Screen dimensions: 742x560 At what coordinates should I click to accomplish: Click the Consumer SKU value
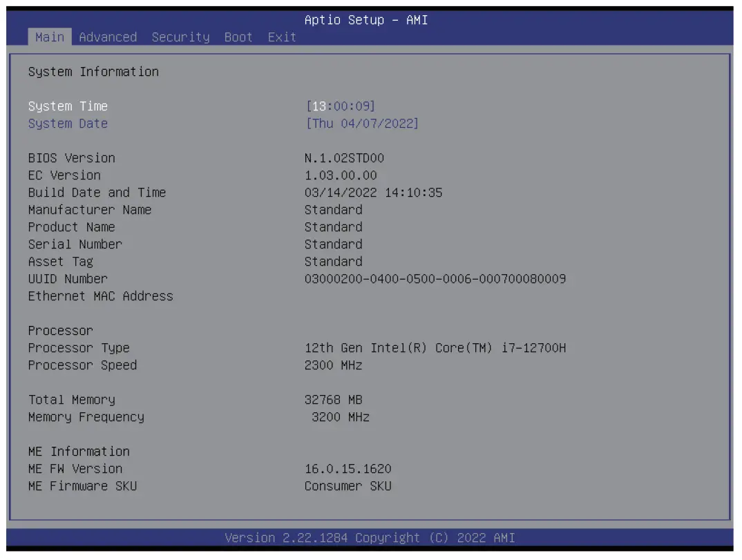(348, 486)
